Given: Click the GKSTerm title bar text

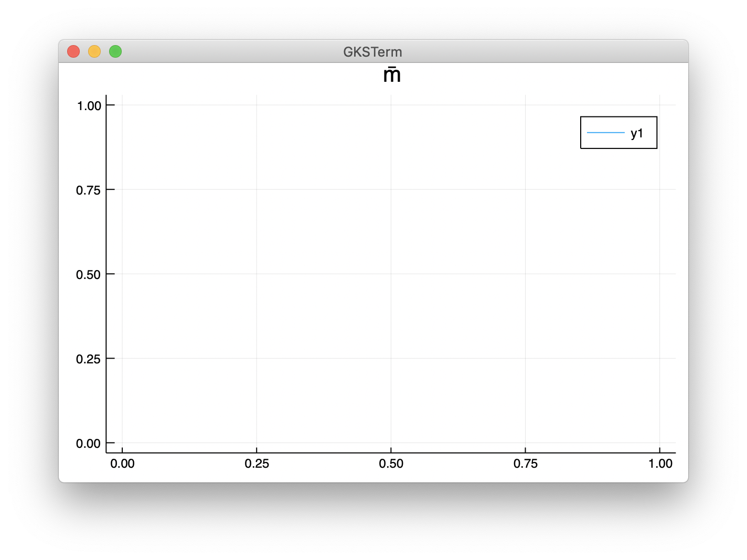Looking at the screenshot, I should [x=372, y=52].
